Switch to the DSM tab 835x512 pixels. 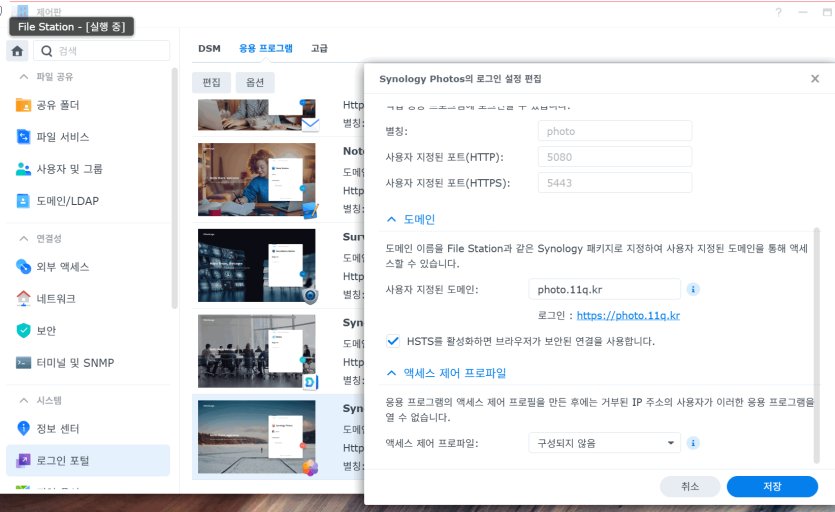(209, 48)
